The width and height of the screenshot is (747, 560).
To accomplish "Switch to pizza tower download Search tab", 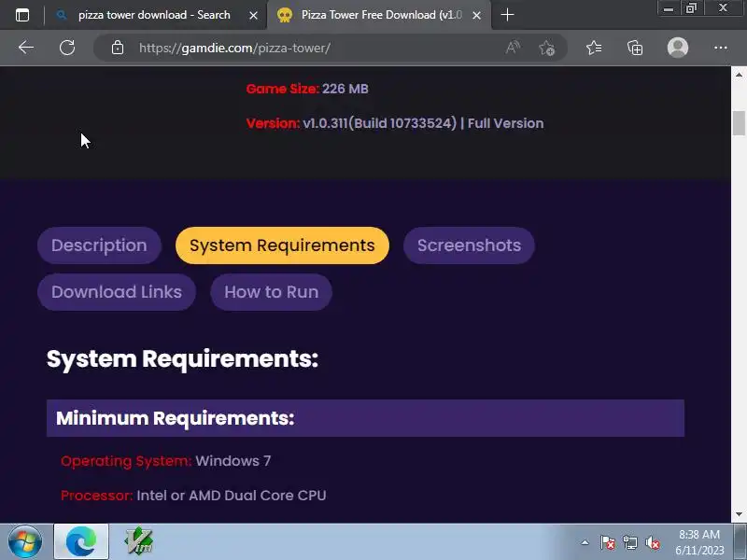I will (x=154, y=15).
